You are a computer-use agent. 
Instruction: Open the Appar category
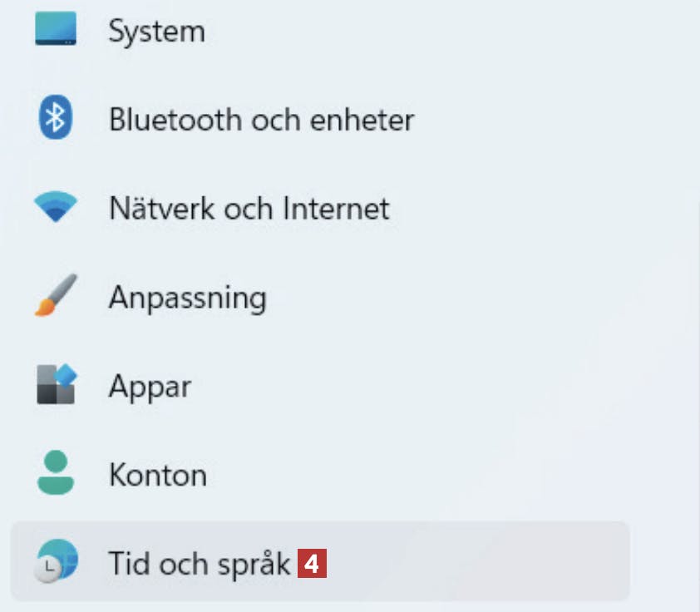[150, 387]
